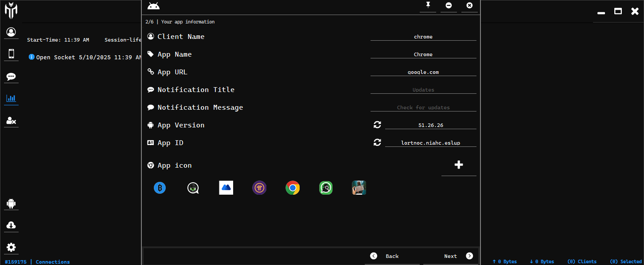
Task: Add a custom app icon with plus
Action: (459, 165)
